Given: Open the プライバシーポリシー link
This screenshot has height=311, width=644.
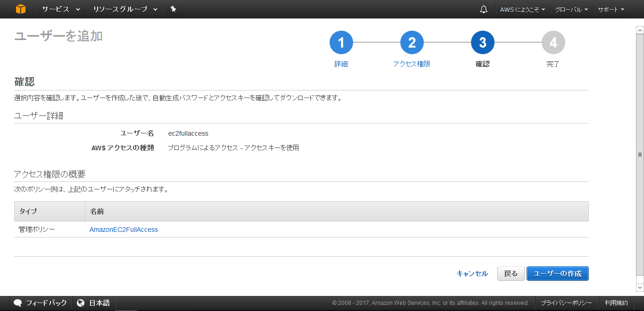Looking at the screenshot, I should pos(566,303).
